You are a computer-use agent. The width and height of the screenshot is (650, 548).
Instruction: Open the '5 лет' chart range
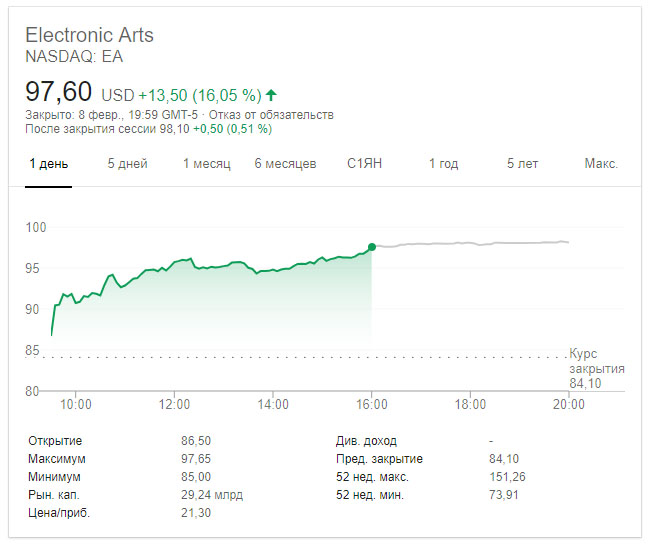point(522,164)
